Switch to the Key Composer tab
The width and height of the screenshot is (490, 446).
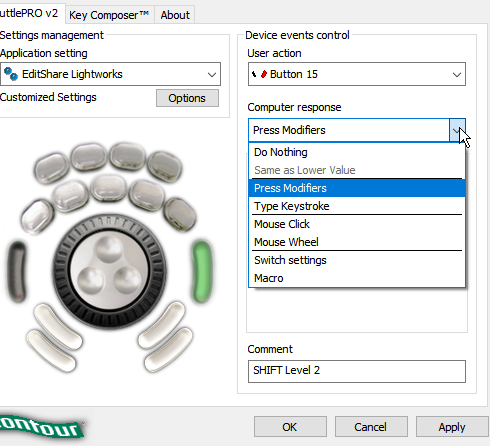click(109, 15)
